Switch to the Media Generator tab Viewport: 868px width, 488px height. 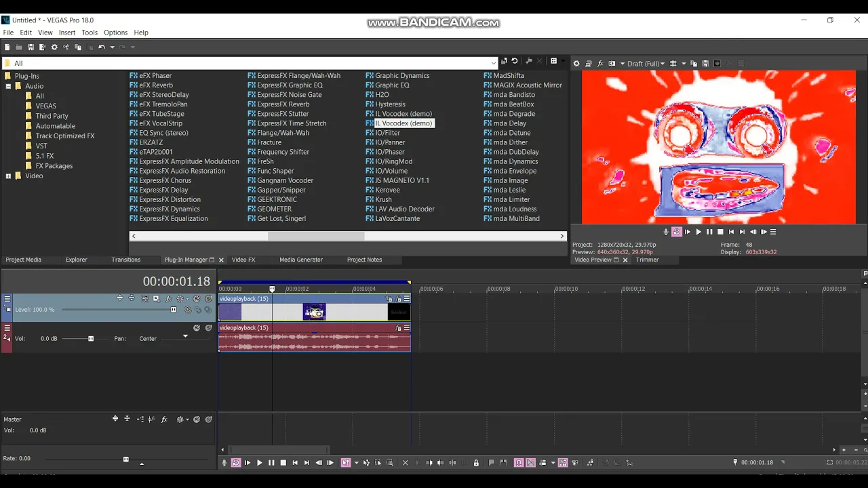(x=301, y=260)
